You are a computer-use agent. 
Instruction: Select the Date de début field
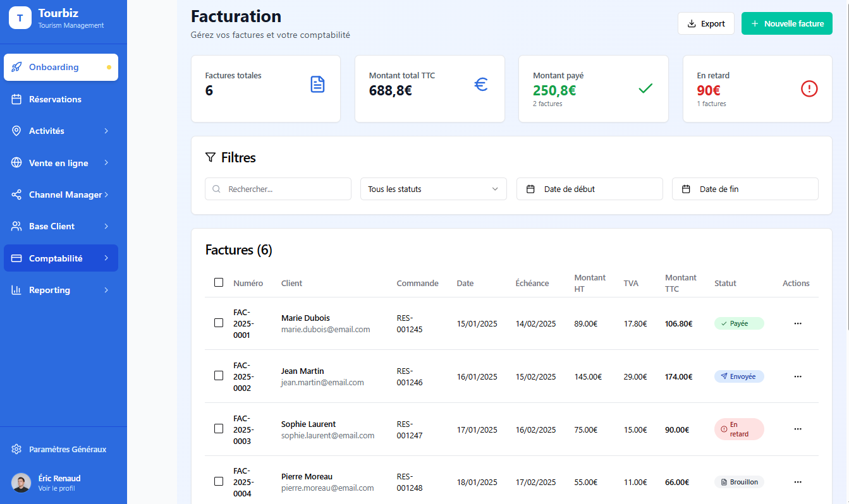click(589, 189)
